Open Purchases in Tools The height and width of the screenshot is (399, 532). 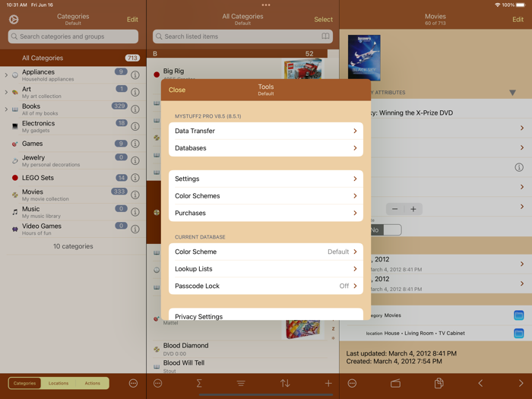(266, 213)
